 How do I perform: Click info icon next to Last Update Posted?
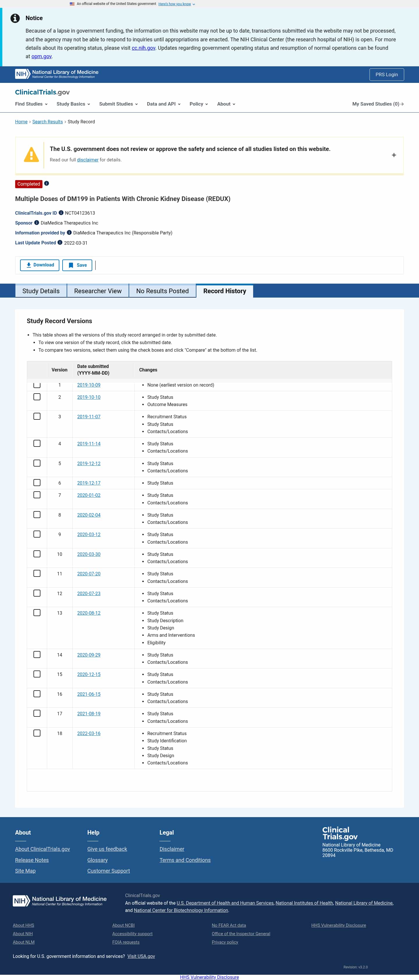(60, 242)
